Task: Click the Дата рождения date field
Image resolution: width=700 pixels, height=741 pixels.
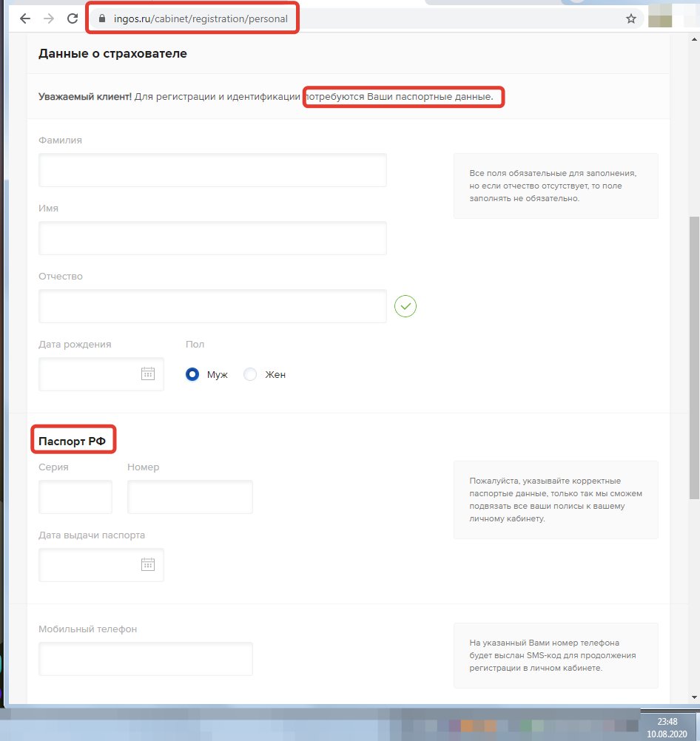Action: [x=89, y=374]
